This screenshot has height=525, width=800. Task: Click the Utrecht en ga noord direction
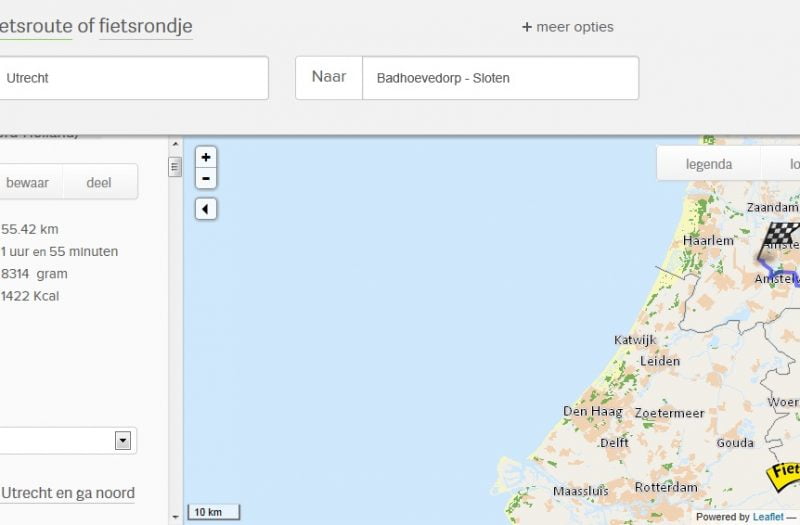(x=68, y=493)
